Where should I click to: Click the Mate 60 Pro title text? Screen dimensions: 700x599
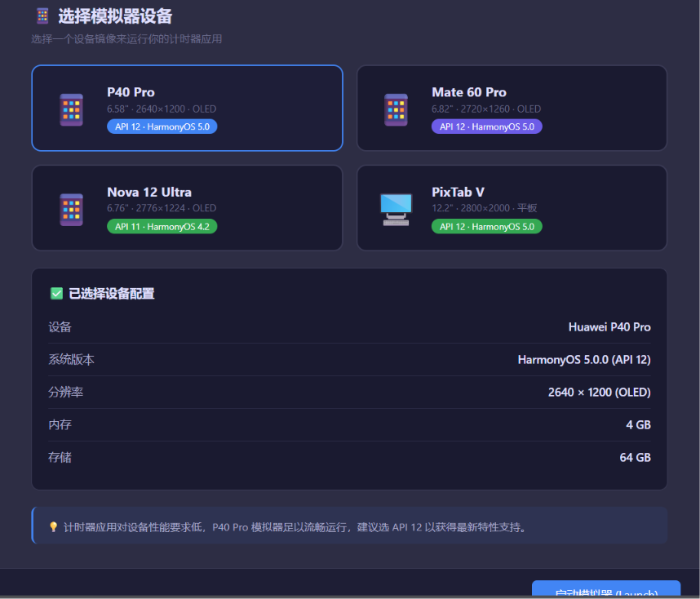[469, 92]
